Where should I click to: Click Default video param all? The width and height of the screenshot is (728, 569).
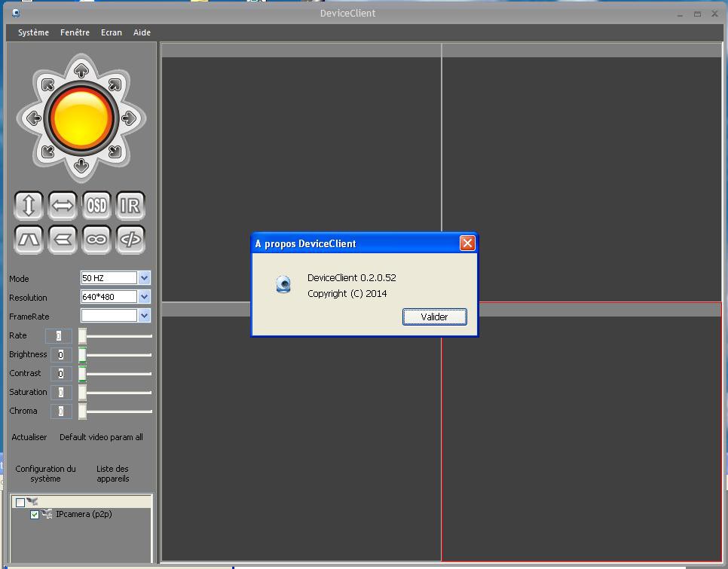point(101,437)
